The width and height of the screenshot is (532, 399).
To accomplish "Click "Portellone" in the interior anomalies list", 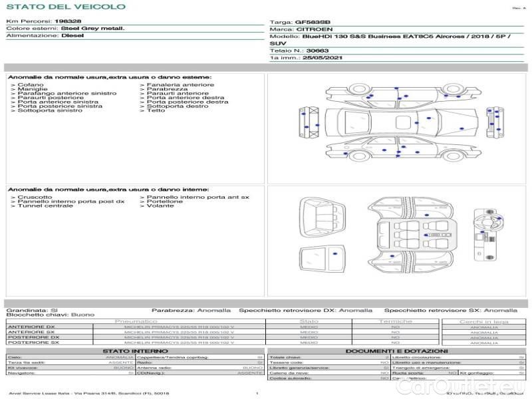I will point(164,201).
